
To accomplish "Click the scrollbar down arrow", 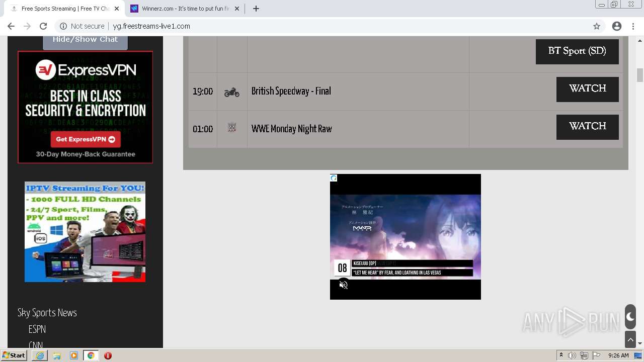I will click(x=640, y=344).
